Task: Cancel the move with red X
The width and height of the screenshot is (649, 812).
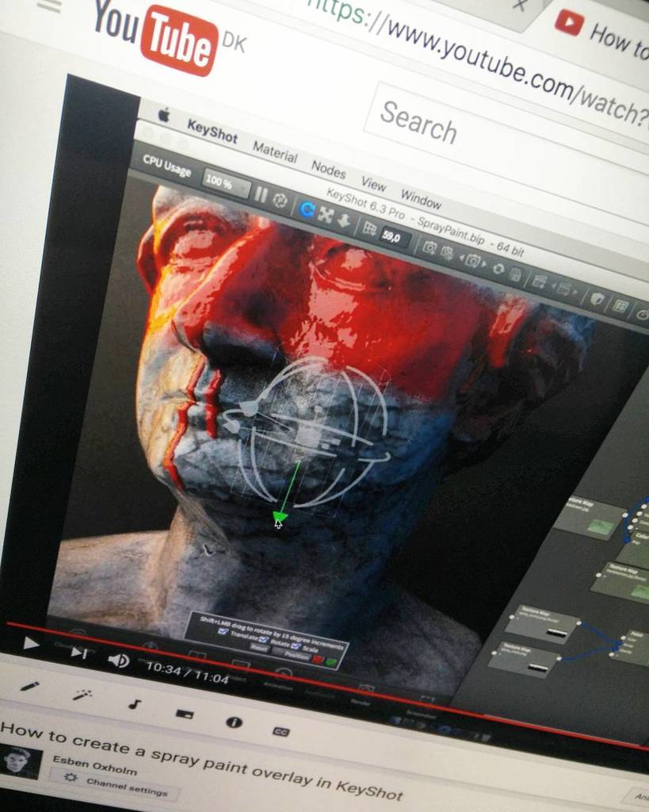Action: pyautogui.click(x=318, y=661)
